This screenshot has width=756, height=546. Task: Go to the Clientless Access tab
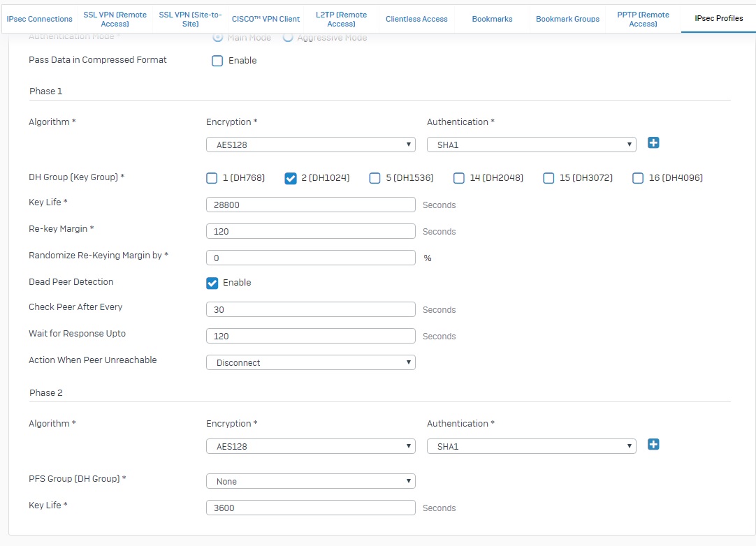416,19
